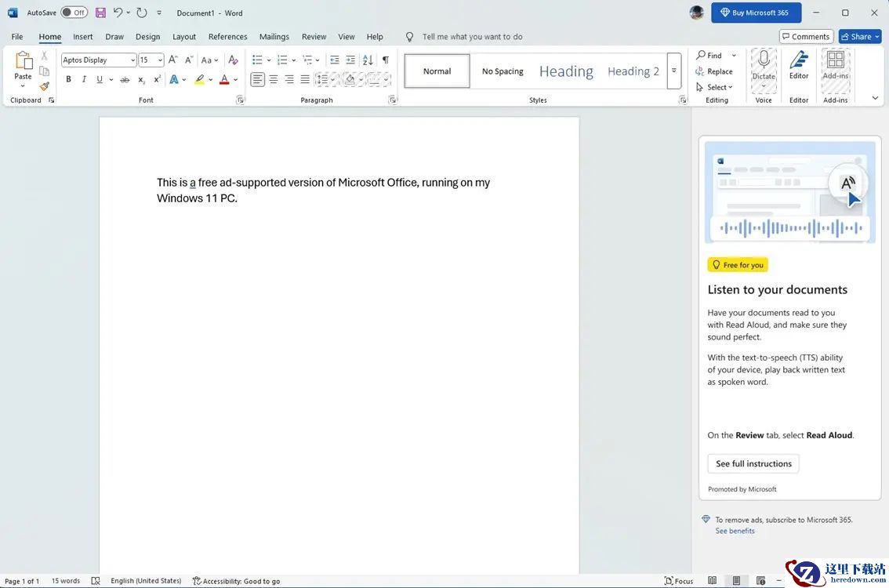
Task: Switch to the Review tab
Action: (314, 36)
